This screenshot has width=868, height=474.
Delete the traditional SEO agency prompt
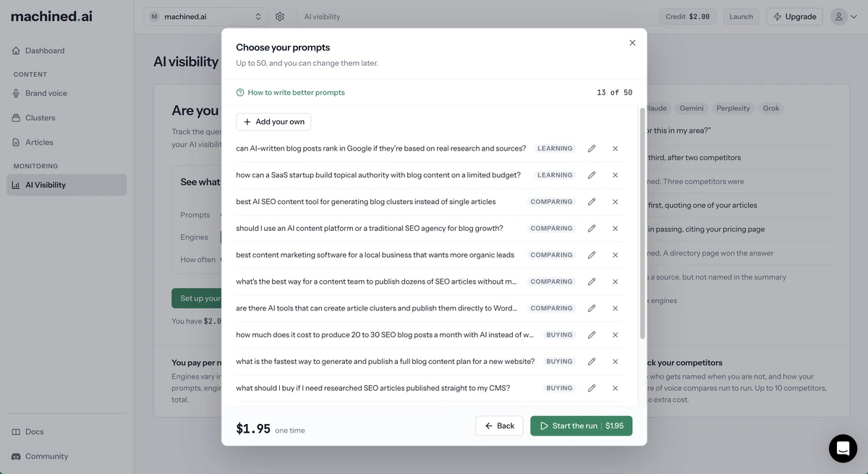click(616, 228)
